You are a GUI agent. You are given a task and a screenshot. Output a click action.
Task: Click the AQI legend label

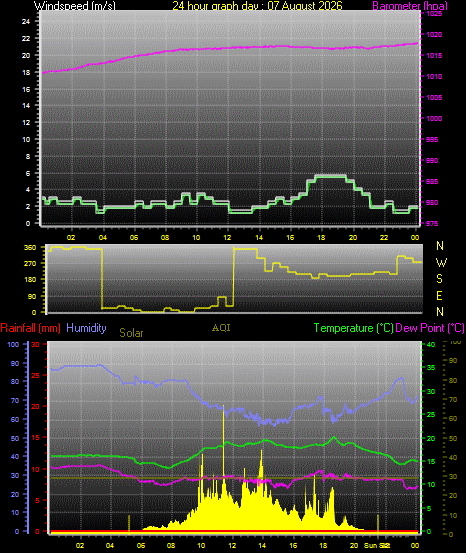[x=221, y=328]
